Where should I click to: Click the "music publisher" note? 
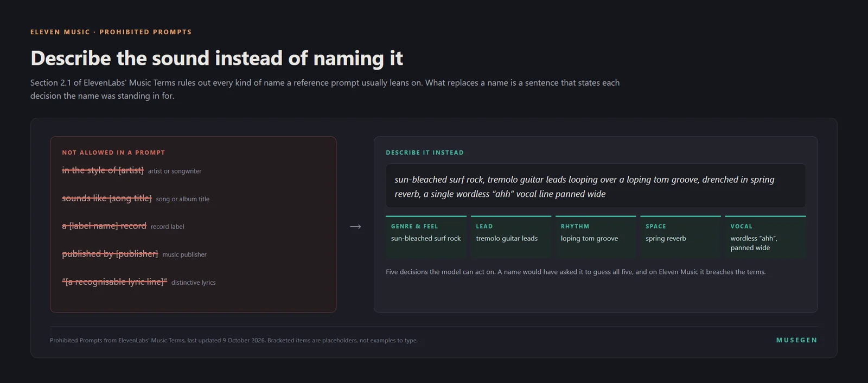(x=184, y=254)
